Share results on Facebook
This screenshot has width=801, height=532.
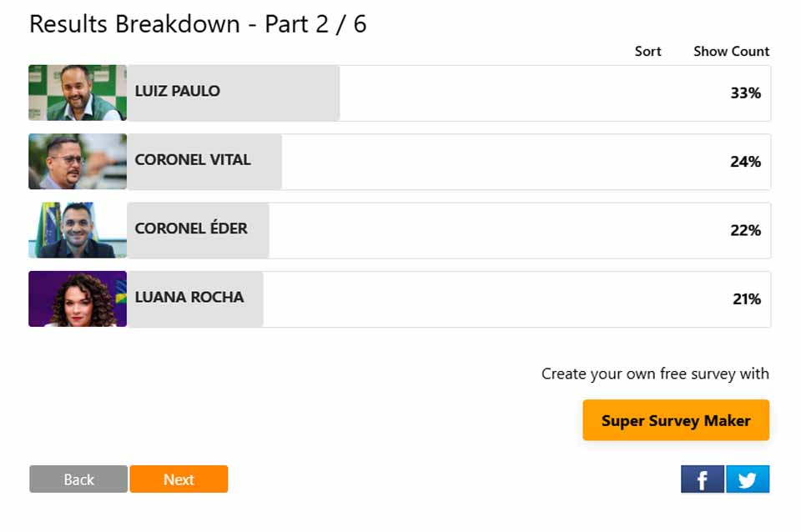pos(703,479)
